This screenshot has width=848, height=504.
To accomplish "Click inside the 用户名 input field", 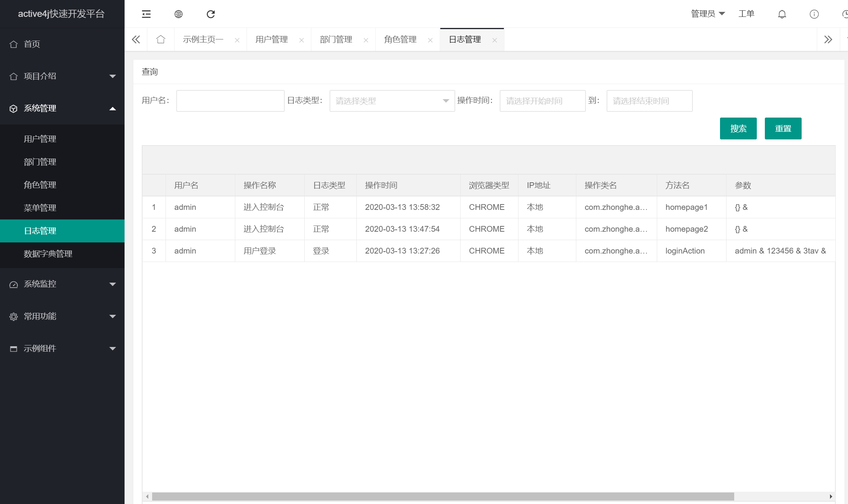I will coord(230,100).
